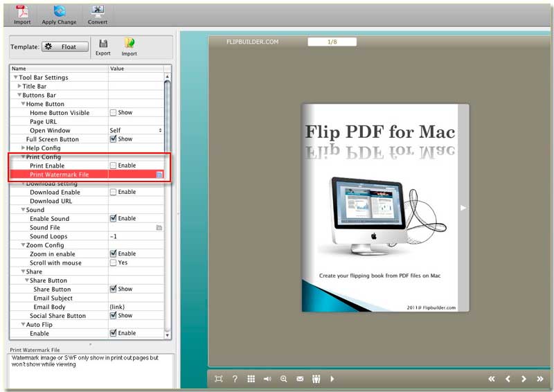Expand the Help Config node
This screenshot has height=392, width=554.
(23, 148)
